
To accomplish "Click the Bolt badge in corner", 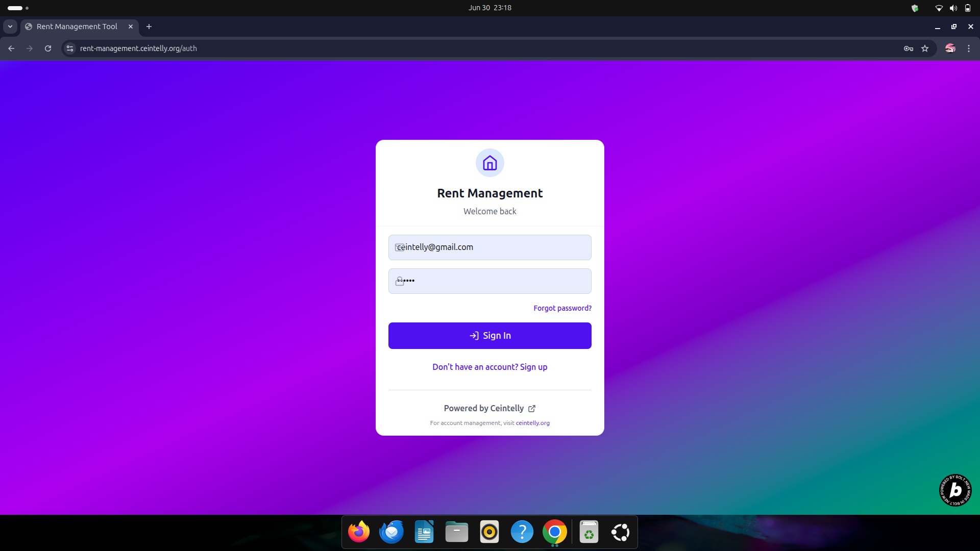I will (x=955, y=490).
